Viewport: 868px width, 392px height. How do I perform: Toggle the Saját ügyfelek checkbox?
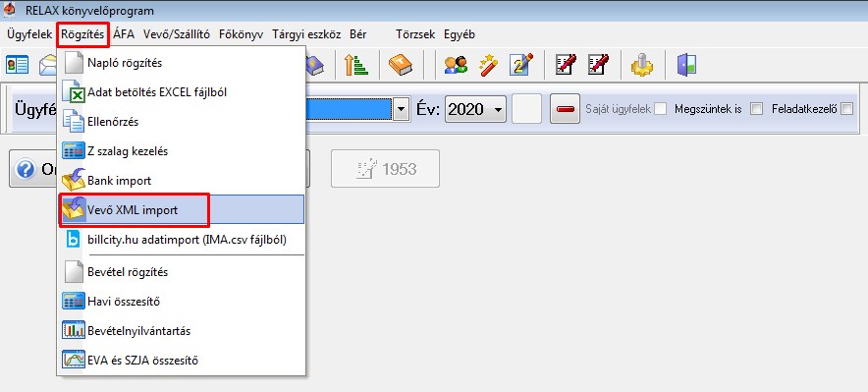(x=660, y=109)
